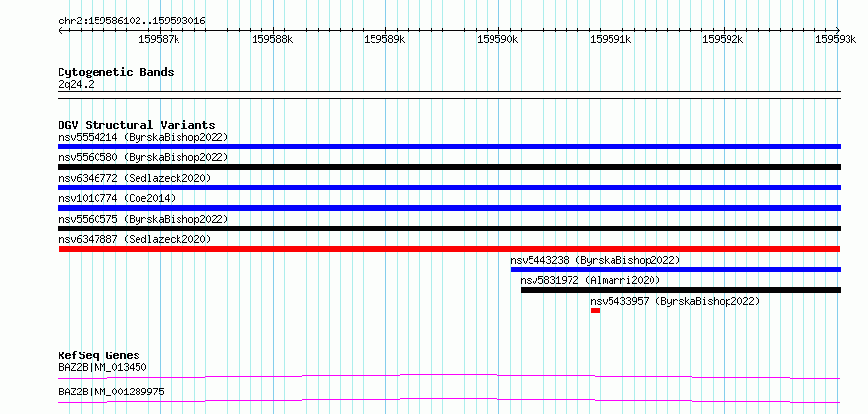Open the nsv1010774 (Coe2014) variant label
The image size is (868, 414).
click(x=117, y=198)
